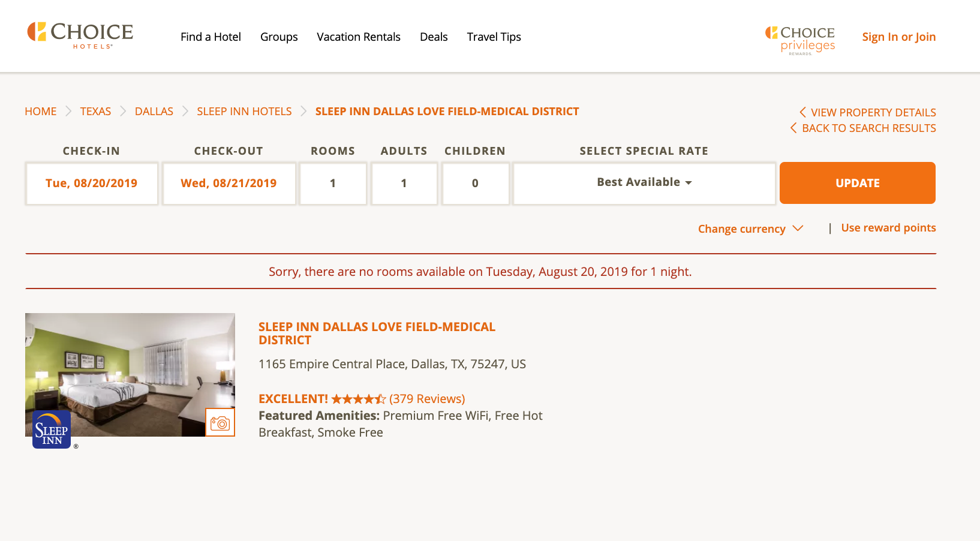Open the check-in date field
Viewport: 980px width, 541px height.
[x=92, y=184]
